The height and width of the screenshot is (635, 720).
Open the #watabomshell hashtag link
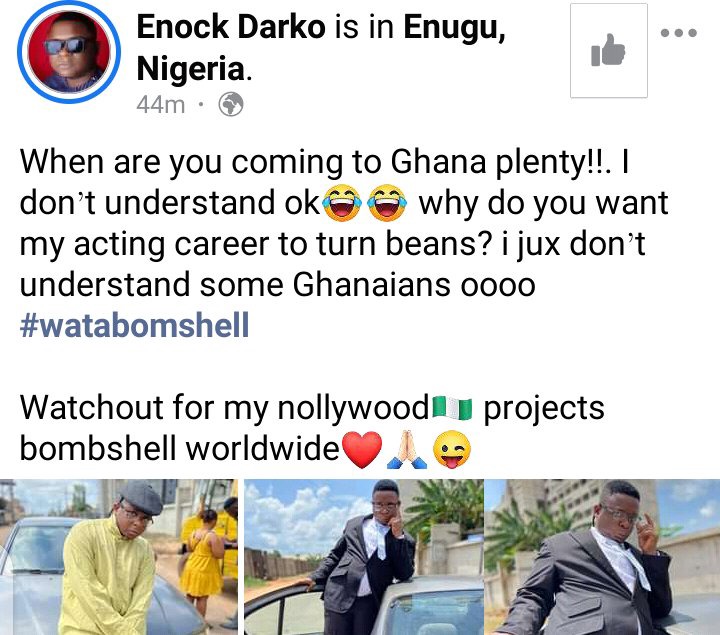pyautogui.click(x=135, y=325)
